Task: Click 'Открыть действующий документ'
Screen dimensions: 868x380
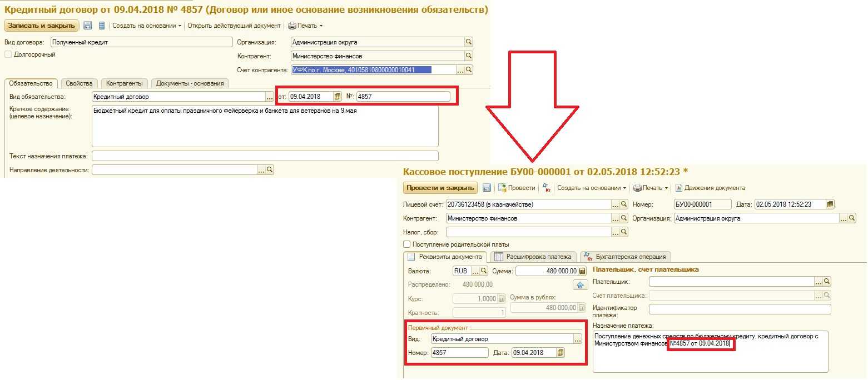Action: (x=234, y=26)
